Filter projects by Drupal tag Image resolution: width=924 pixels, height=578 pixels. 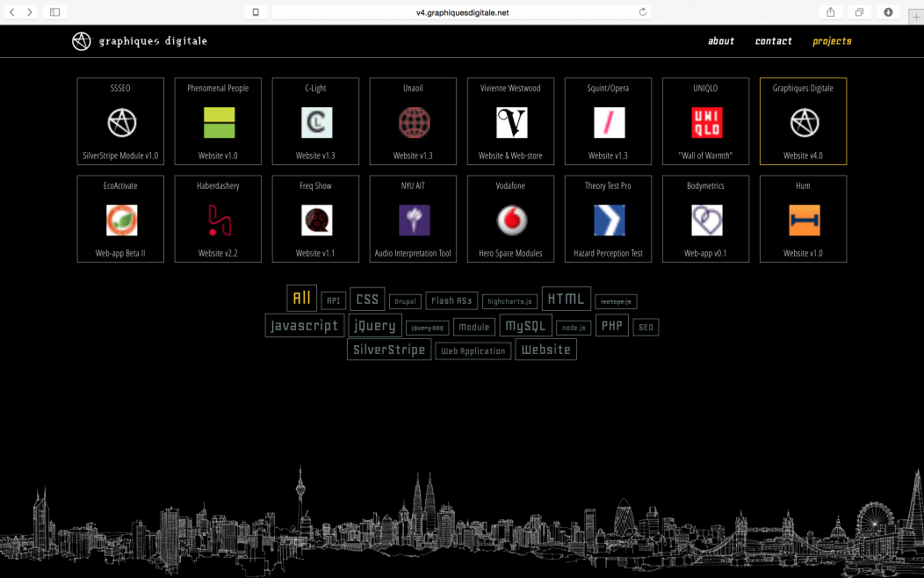point(405,301)
